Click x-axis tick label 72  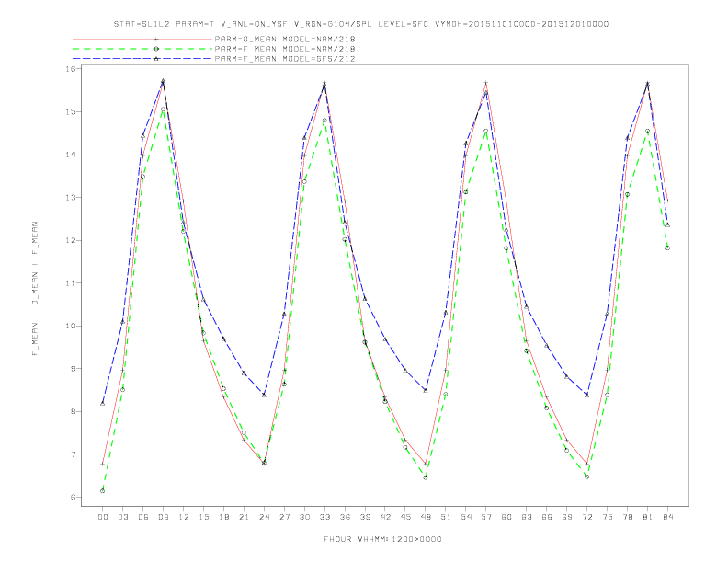point(586,517)
